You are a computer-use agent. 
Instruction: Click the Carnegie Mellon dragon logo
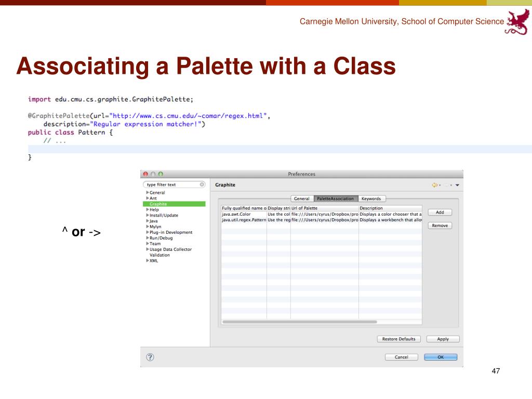(x=517, y=22)
